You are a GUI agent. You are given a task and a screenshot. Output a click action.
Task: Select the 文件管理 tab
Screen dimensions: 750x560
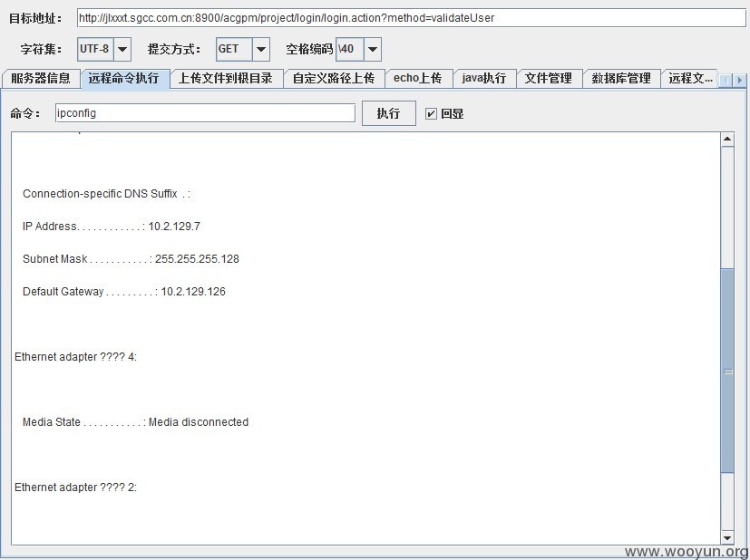click(549, 78)
